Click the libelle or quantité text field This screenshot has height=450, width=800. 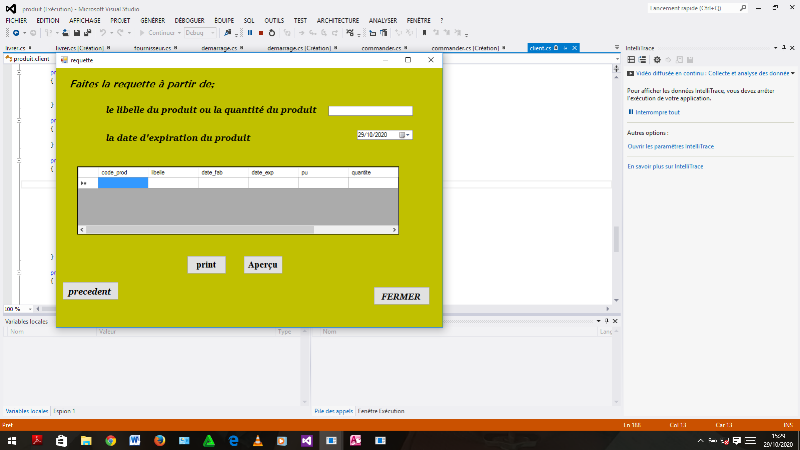370,110
